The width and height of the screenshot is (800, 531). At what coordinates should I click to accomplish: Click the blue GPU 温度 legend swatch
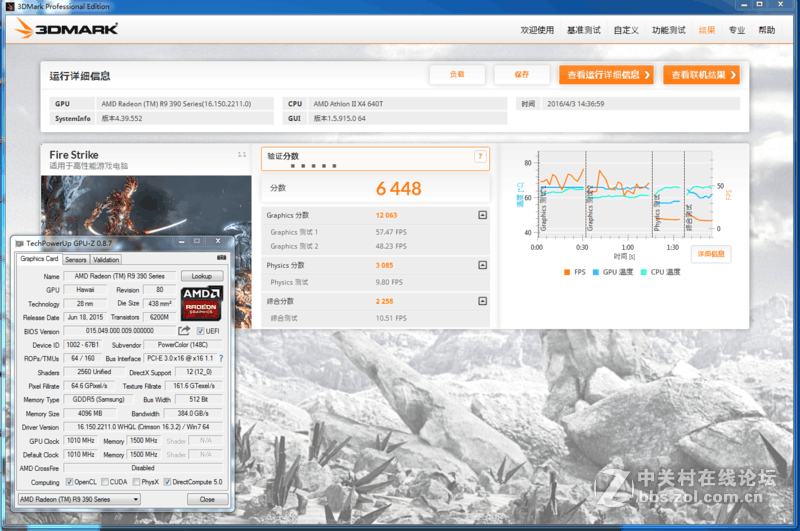coord(595,272)
